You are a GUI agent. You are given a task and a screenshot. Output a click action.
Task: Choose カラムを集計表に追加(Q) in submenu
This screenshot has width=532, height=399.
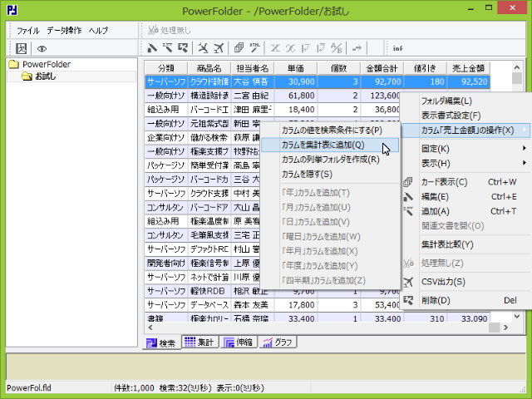[x=330, y=145]
